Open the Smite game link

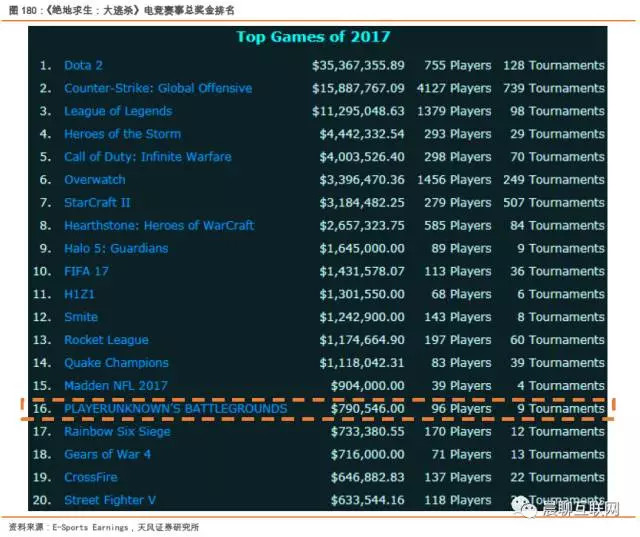click(81, 317)
